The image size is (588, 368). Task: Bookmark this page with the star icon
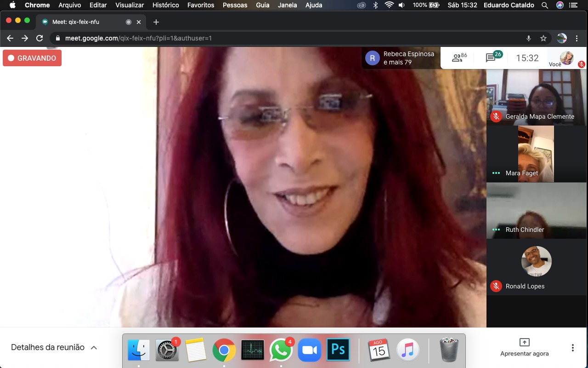[543, 38]
